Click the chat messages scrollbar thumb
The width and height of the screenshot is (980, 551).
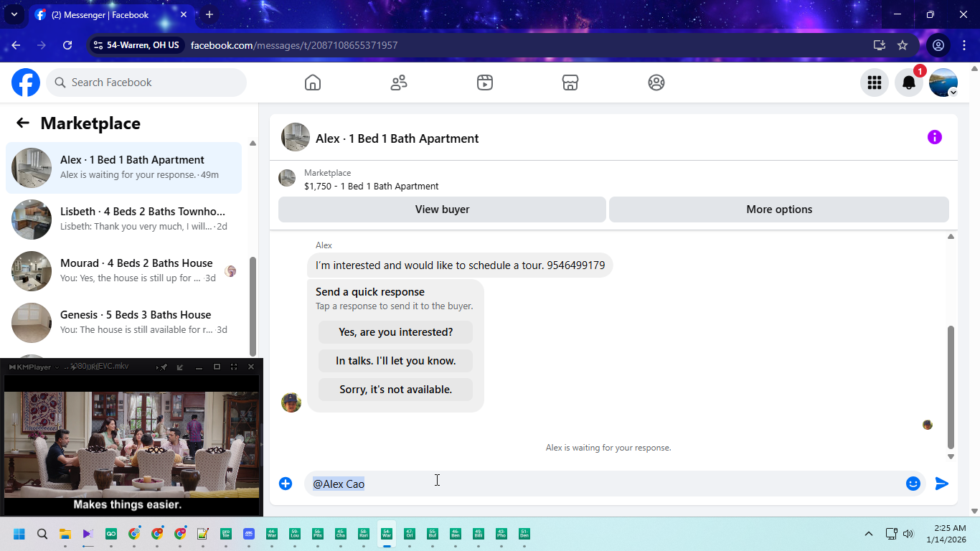951,387
